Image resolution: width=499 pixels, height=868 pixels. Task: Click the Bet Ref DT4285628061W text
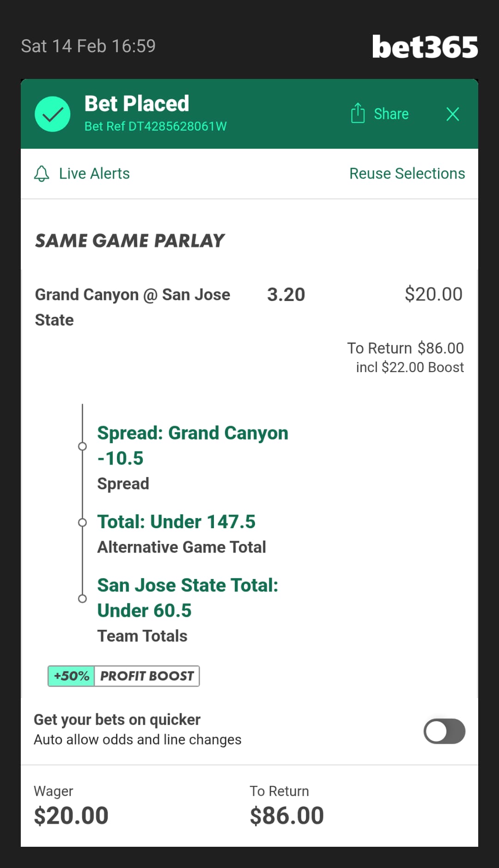point(155,127)
